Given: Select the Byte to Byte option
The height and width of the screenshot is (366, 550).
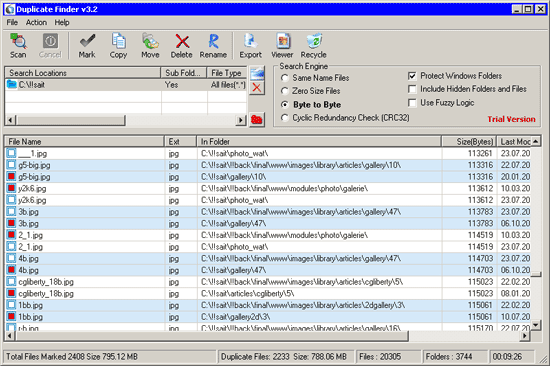Looking at the screenshot, I should (285, 105).
